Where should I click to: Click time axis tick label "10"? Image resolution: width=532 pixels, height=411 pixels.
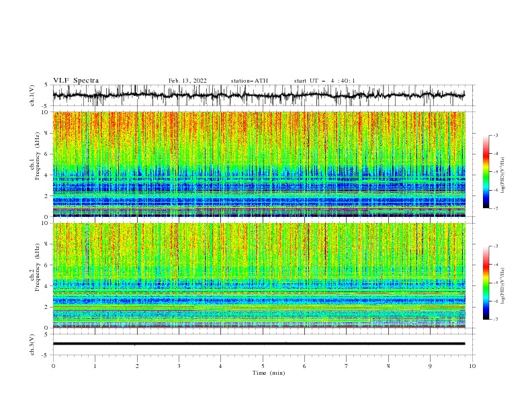(x=472, y=366)
